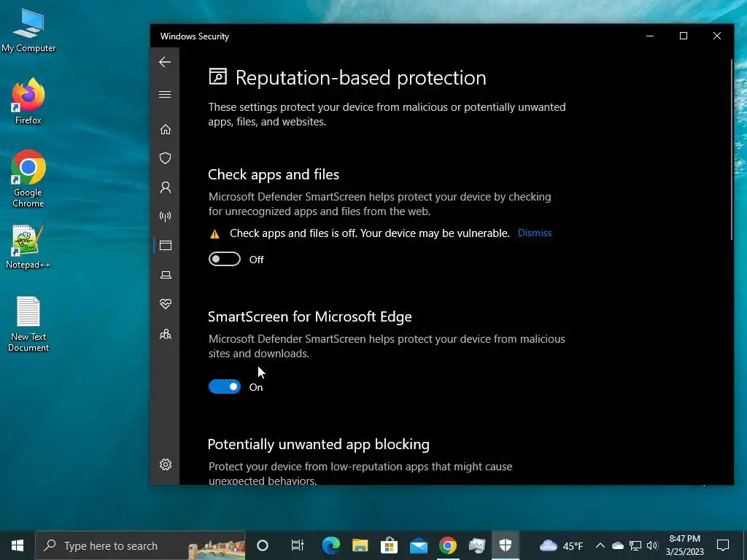Open the Windows Start menu
The height and width of the screenshot is (560, 747).
tap(18, 545)
